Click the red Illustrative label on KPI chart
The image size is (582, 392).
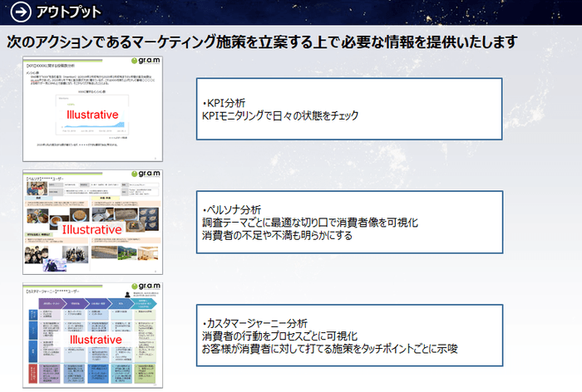(92, 115)
